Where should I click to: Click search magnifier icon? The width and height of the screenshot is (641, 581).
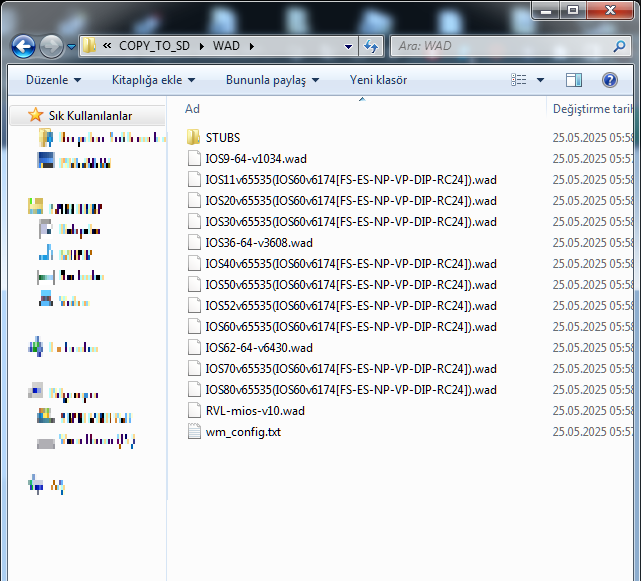tap(619, 46)
